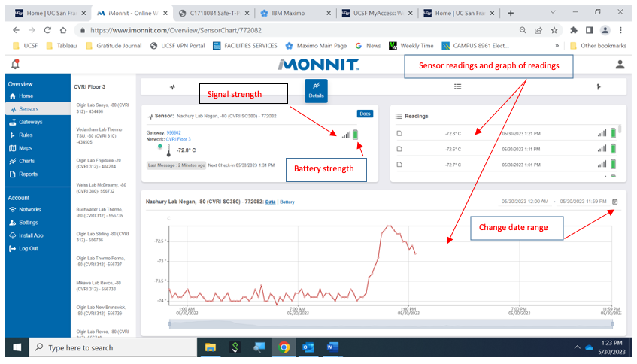Select the Details tab

click(x=316, y=90)
